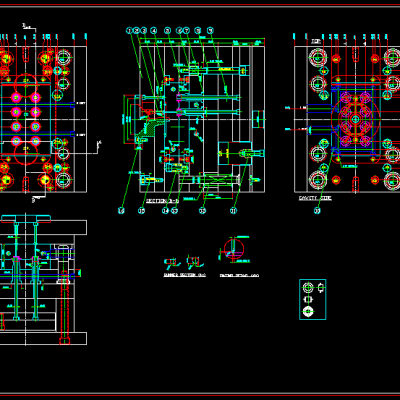
Task: Select balloon callout number 15
Action: (x=142, y=211)
